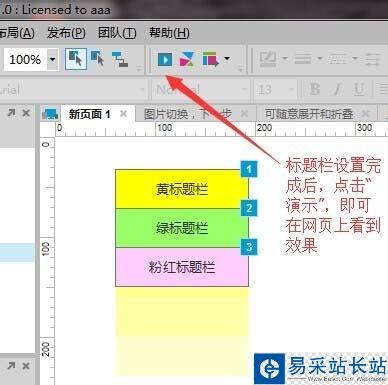The width and height of the screenshot is (388, 385).
Task: Open the 团队(T) menu
Action: [x=117, y=33]
